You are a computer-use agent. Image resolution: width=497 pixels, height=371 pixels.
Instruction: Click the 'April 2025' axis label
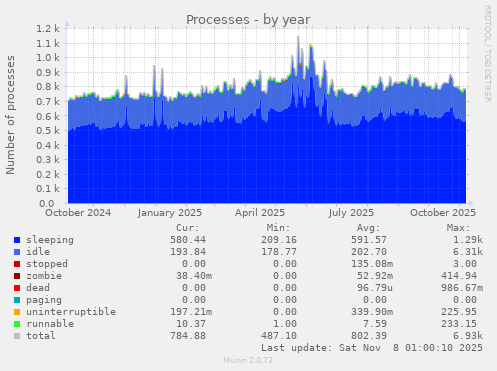260,213
